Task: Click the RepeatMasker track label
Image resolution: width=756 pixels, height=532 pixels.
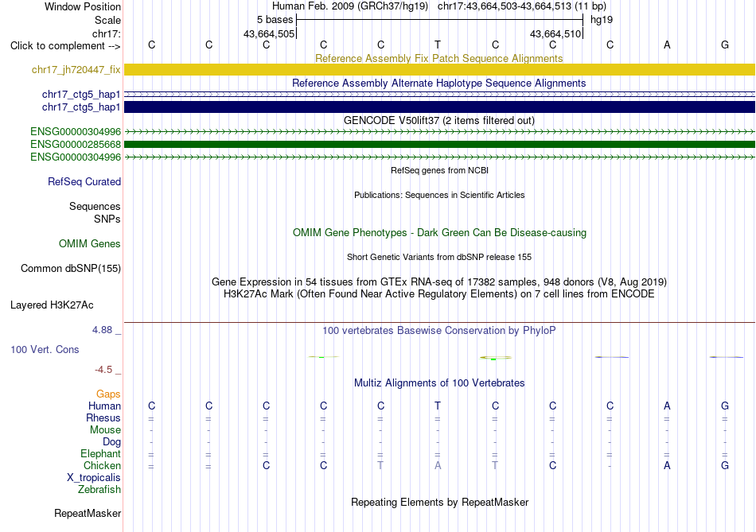Action: 88,513
